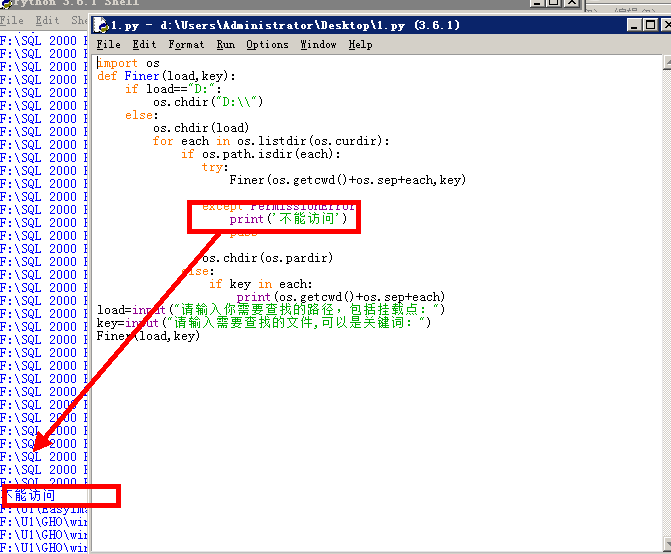Open the Python Shell File menu
The image size is (671, 554).
coord(12,20)
